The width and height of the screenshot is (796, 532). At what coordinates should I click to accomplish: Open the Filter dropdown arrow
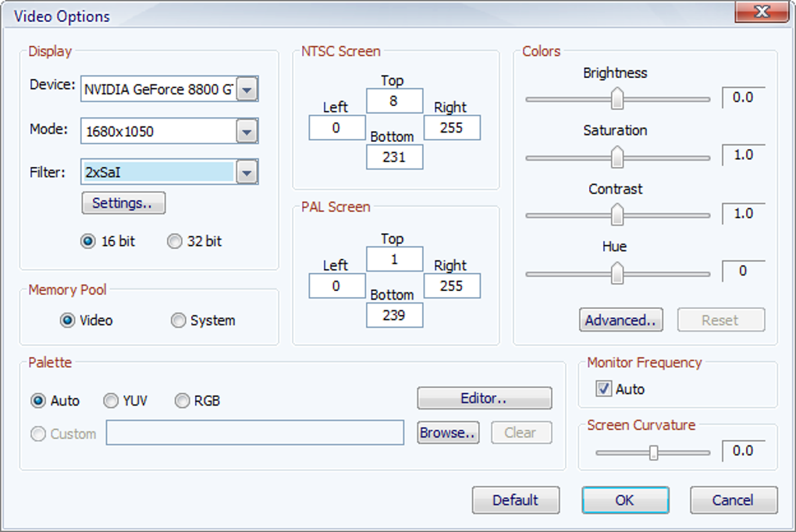[x=247, y=172]
